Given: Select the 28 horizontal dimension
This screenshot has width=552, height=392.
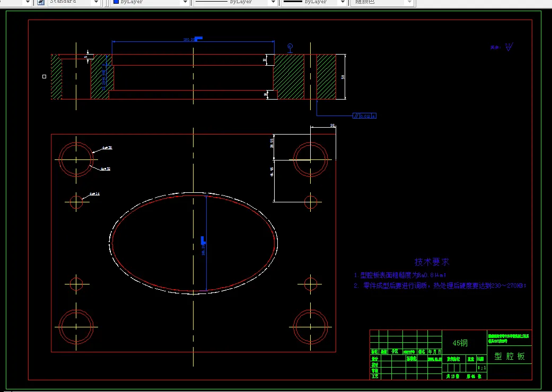Looking at the screenshot, I should [332, 125].
